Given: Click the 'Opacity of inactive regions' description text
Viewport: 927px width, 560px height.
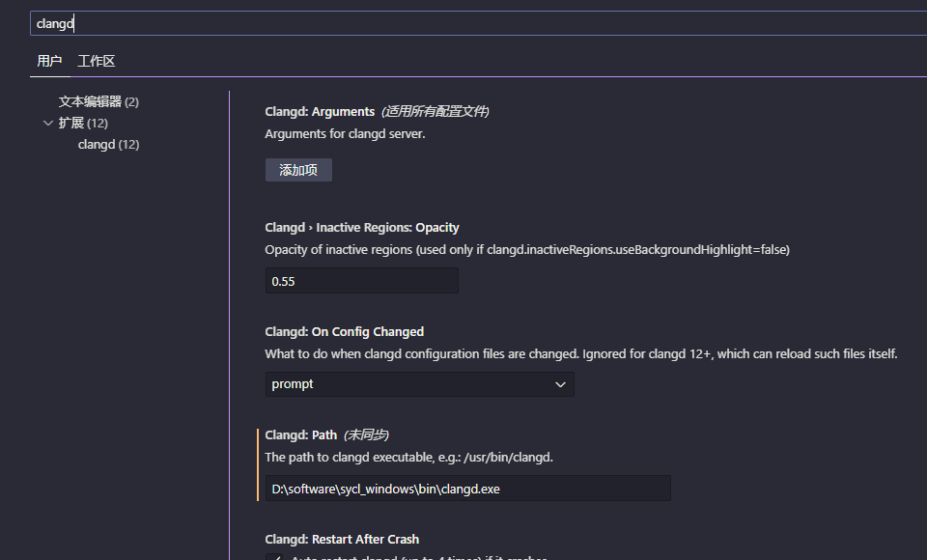Looking at the screenshot, I should [x=527, y=249].
